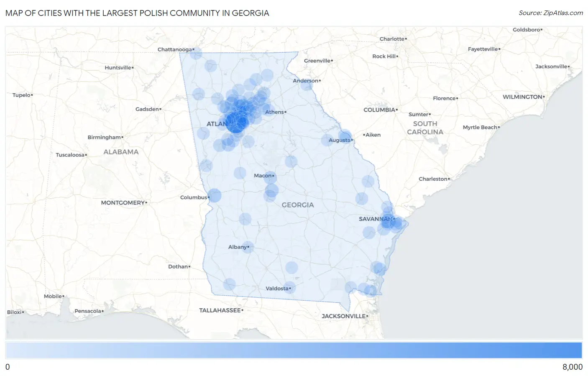Screen dimensions: 588x376
Task: Click the TALLAHASSEE capital label
Action: pyautogui.click(x=220, y=310)
